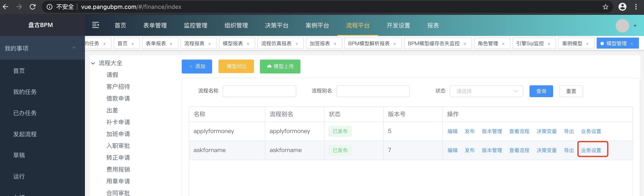This screenshot has height=196, width=644.
Task: Reload the page with refresh icon
Action: click(33, 7)
